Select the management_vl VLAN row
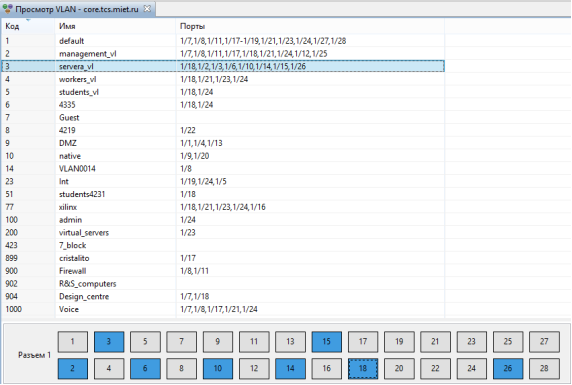 [223, 54]
